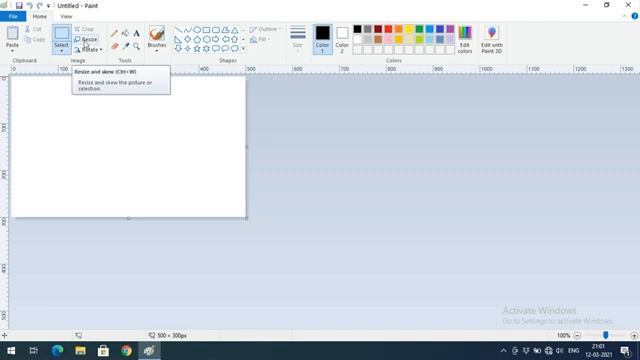Select the Oval callout shape
Screen dimensions: 640x360
pyautogui.click(x=225, y=49)
